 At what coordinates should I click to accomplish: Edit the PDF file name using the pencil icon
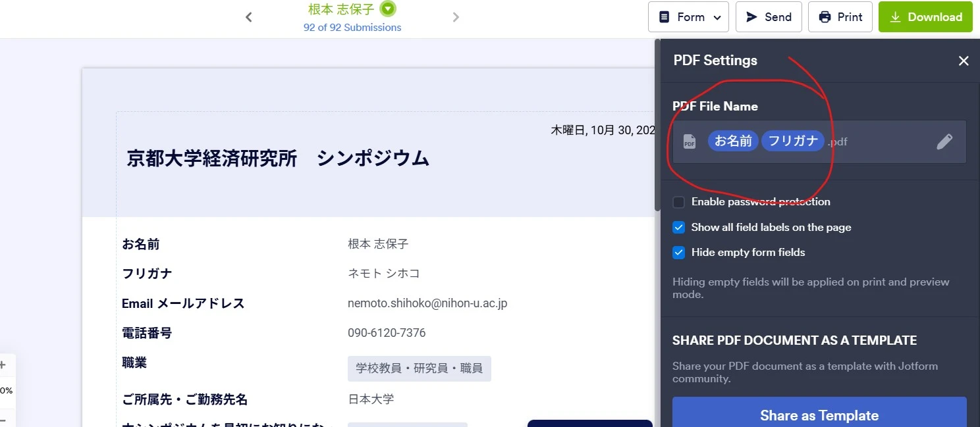[x=945, y=141]
